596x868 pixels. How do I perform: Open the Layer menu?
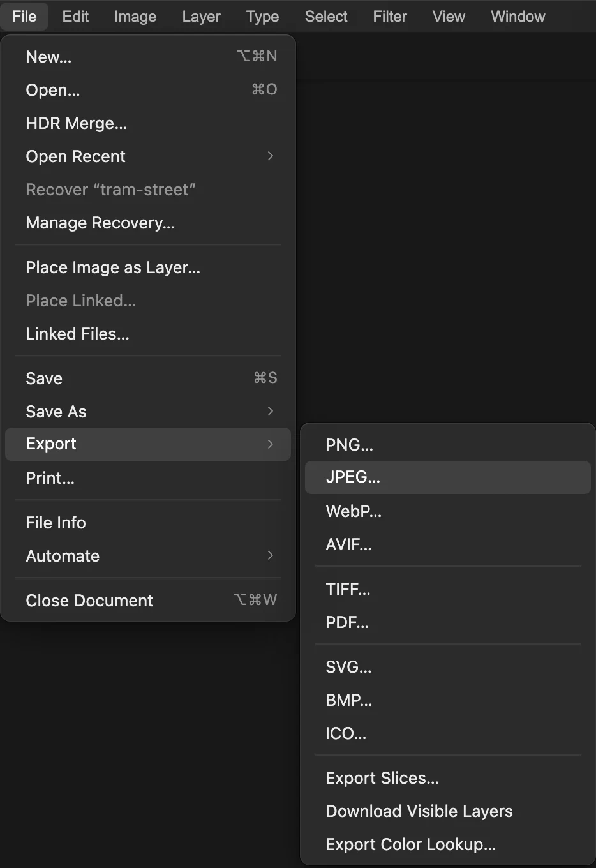point(201,16)
